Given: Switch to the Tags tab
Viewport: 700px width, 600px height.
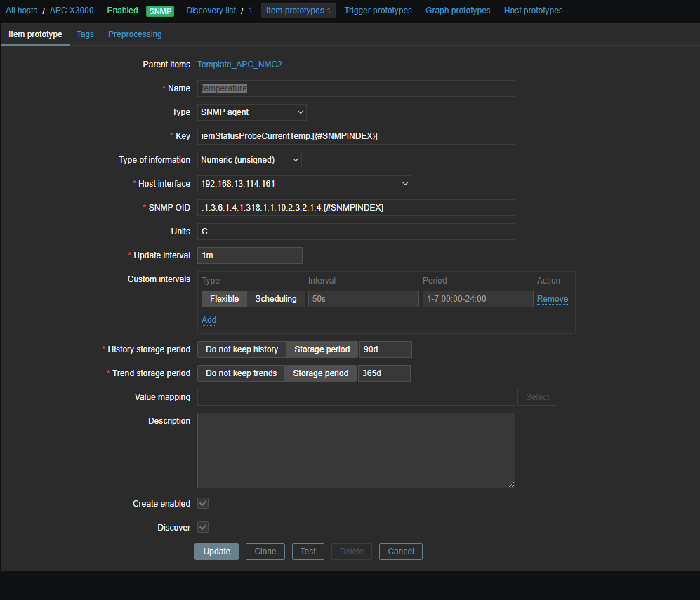Looking at the screenshot, I should tap(85, 34).
